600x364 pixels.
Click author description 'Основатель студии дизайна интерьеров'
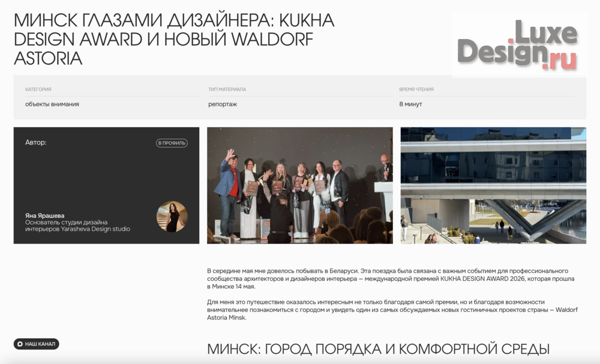pyautogui.click(x=77, y=225)
